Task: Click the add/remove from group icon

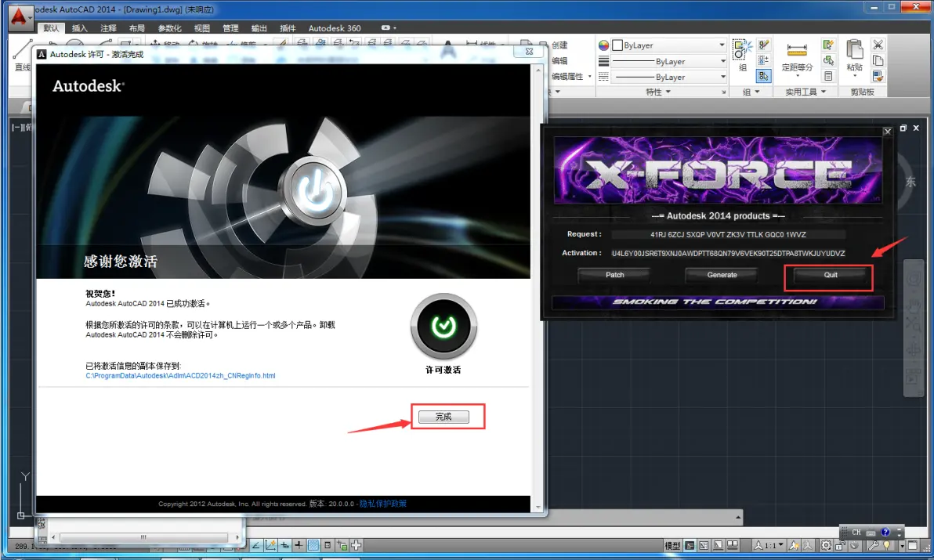Action: [764, 60]
